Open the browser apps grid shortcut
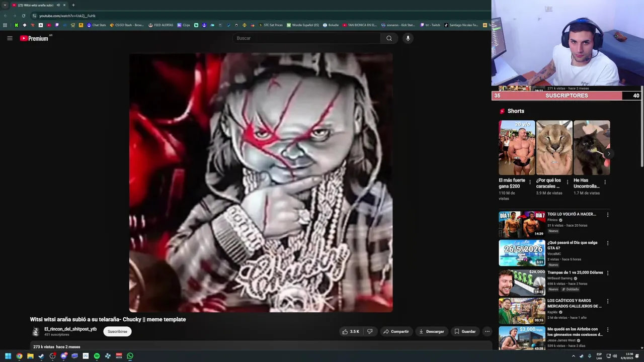This screenshot has width=644, height=362. (x=5, y=25)
